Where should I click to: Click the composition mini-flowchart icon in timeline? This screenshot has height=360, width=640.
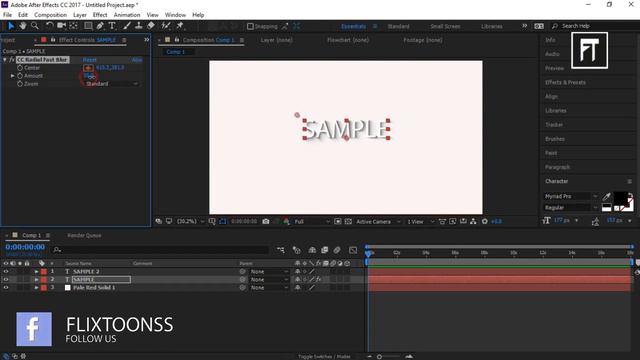point(281,250)
